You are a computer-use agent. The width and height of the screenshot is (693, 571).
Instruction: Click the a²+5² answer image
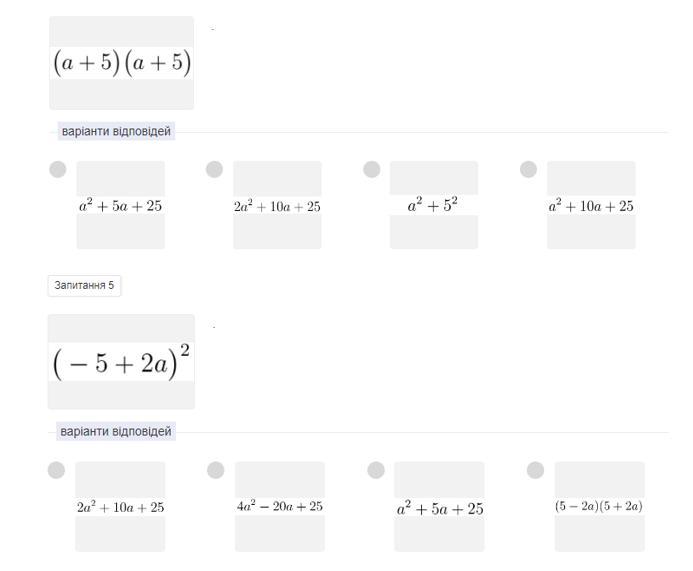pos(433,205)
